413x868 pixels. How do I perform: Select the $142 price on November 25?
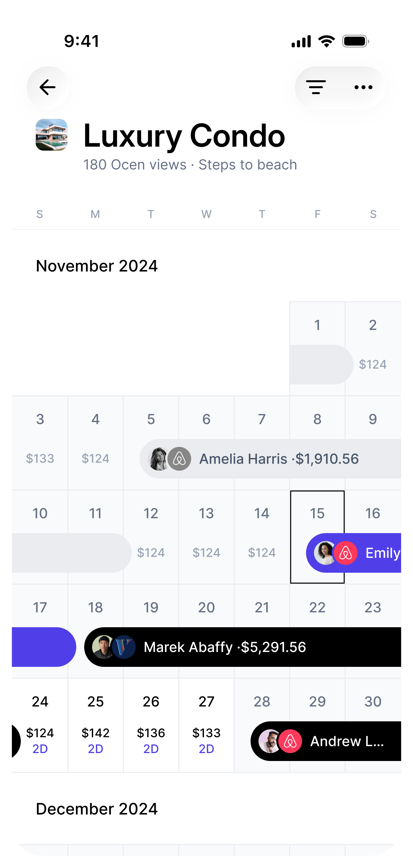click(95, 733)
